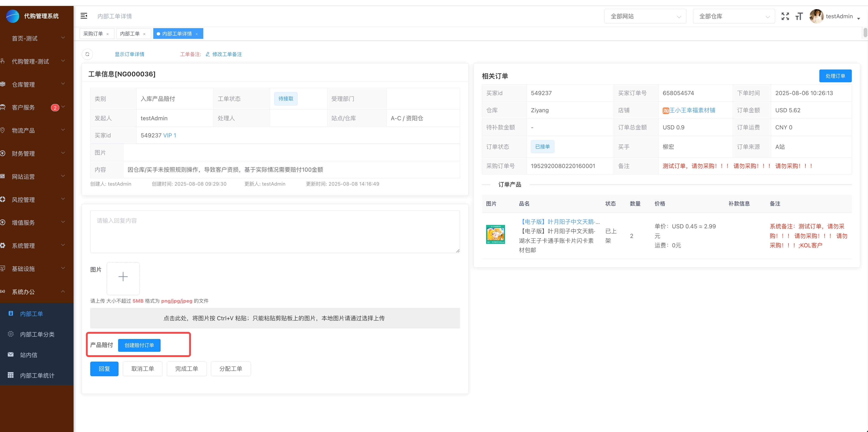The image size is (868, 432).
Task: Click the reply content text area
Action: click(275, 232)
